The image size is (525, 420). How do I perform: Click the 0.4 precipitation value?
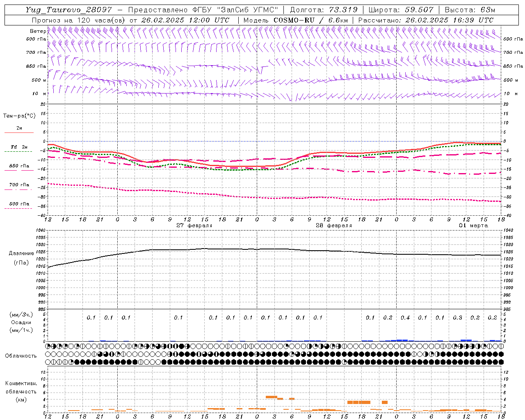point(405,317)
